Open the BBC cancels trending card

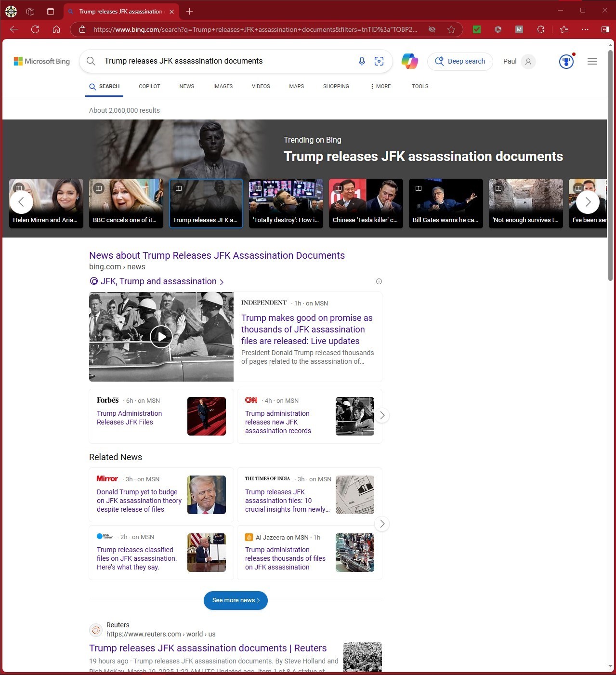pyautogui.click(x=126, y=203)
